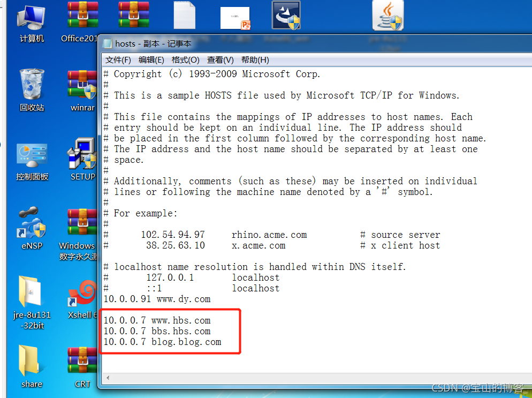Select the Java jre installer icon at top
532x398 pixels.
(x=388, y=16)
